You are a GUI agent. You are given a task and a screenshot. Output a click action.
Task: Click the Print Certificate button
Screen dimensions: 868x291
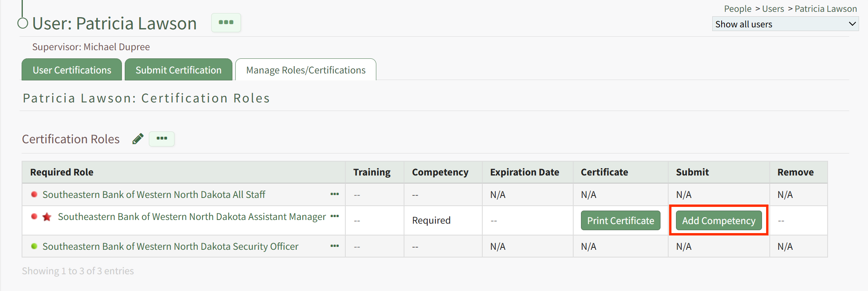[x=621, y=220]
